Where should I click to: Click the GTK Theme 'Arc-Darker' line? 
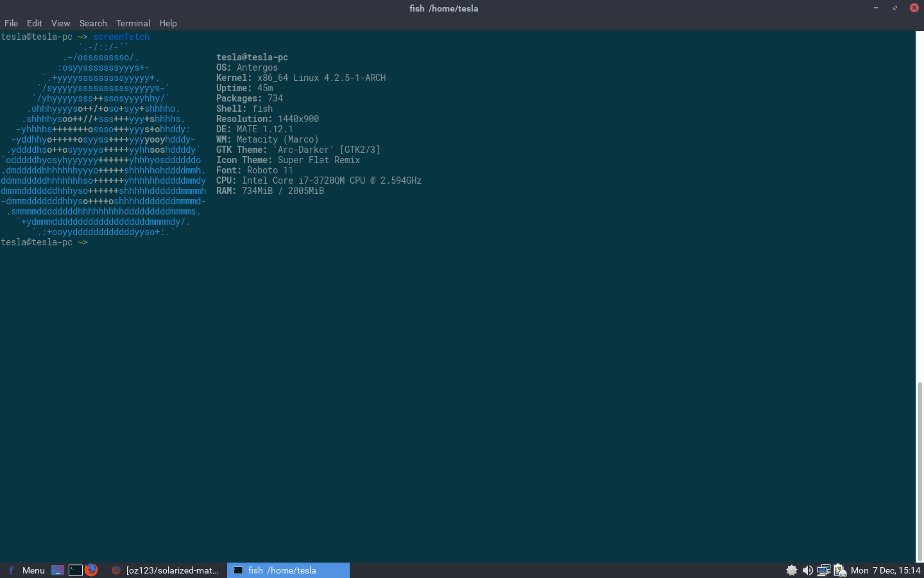[x=298, y=150]
